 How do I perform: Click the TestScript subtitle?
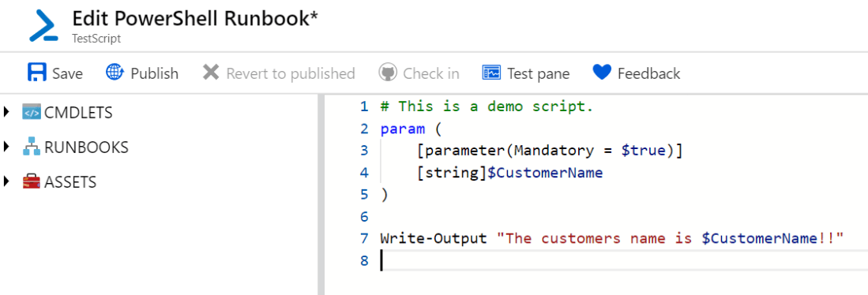point(96,39)
